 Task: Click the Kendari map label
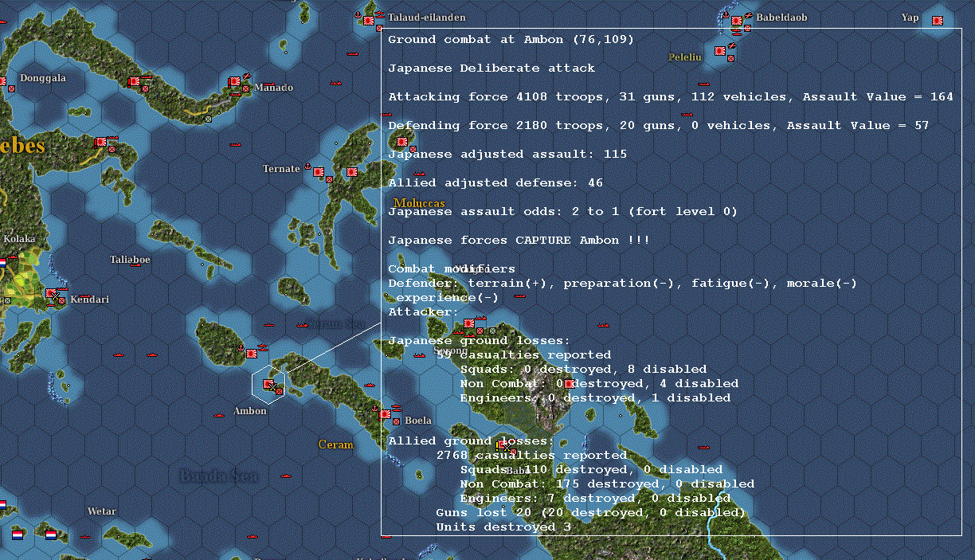click(x=90, y=300)
